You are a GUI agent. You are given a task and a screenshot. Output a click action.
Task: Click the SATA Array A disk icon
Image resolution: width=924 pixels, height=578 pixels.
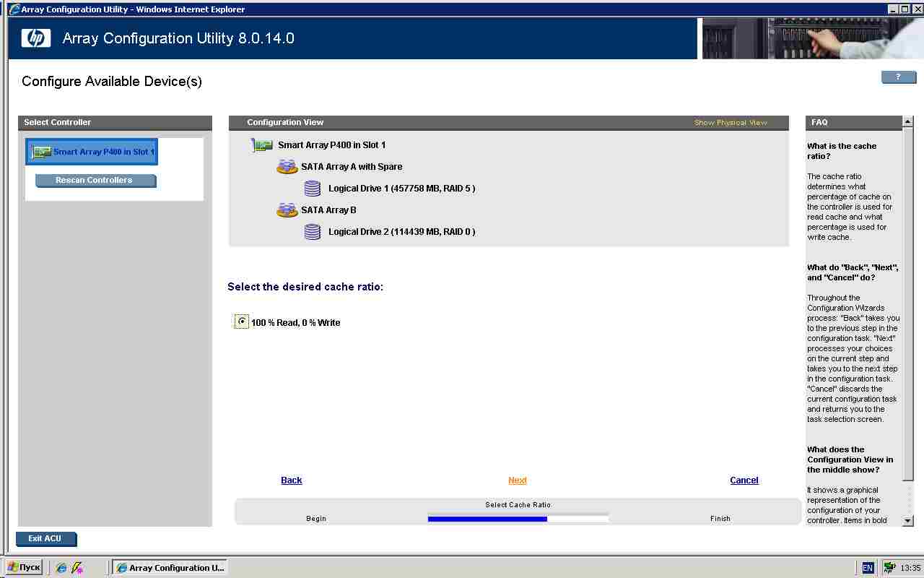pos(287,167)
